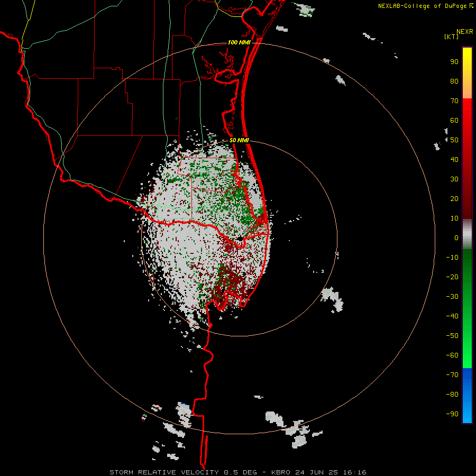Click the scale value -20
Image resolution: width=476 pixels, height=476 pixels.
(452, 277)
